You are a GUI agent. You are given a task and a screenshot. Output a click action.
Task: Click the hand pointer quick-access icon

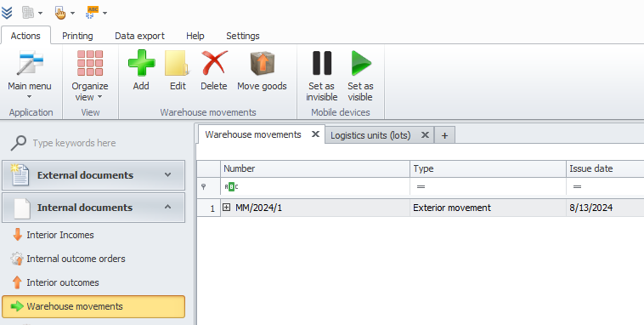(60, 13)
